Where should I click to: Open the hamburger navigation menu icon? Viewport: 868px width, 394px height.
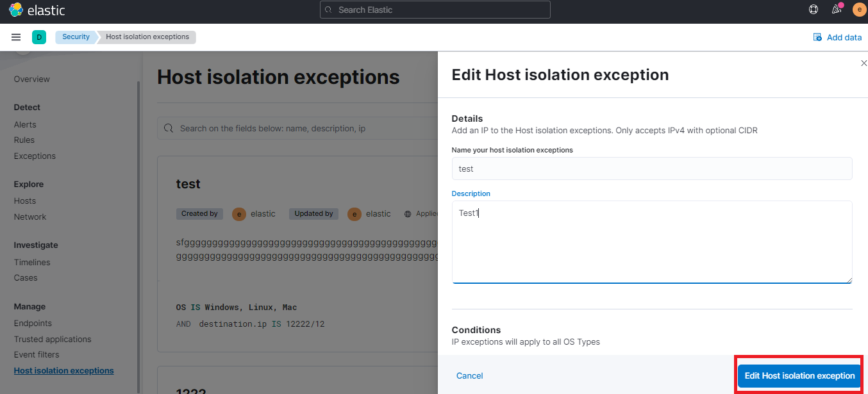15,37
